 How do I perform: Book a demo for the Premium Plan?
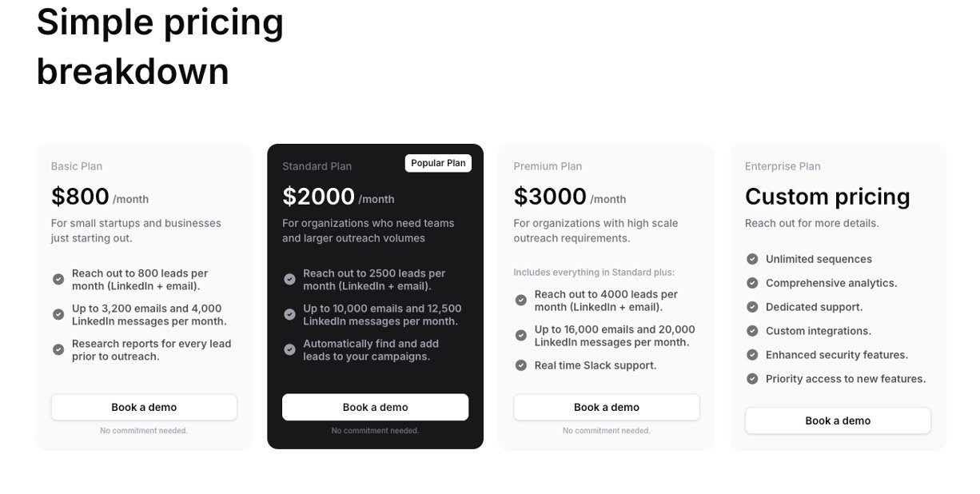click(x=606, y=407)
